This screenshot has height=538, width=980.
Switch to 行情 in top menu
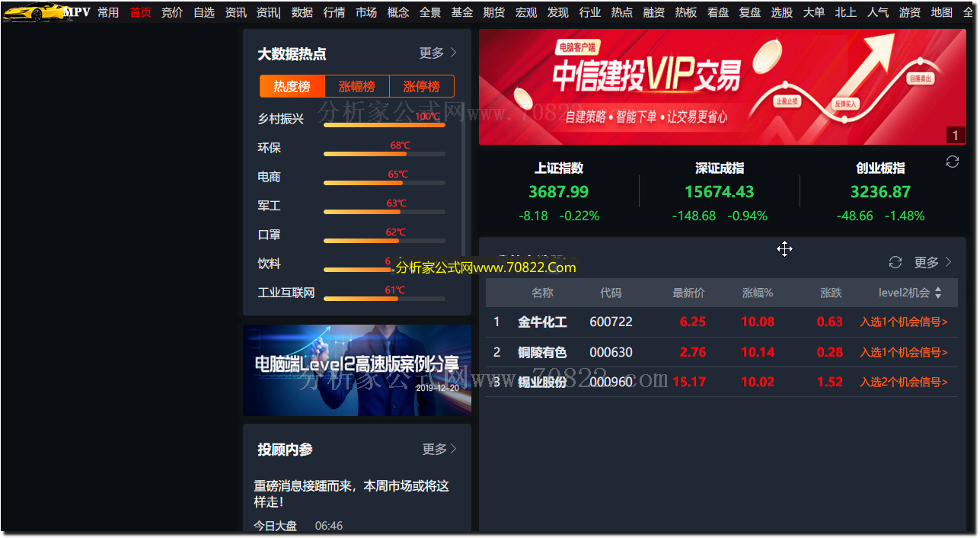click(x=334, y=12)
